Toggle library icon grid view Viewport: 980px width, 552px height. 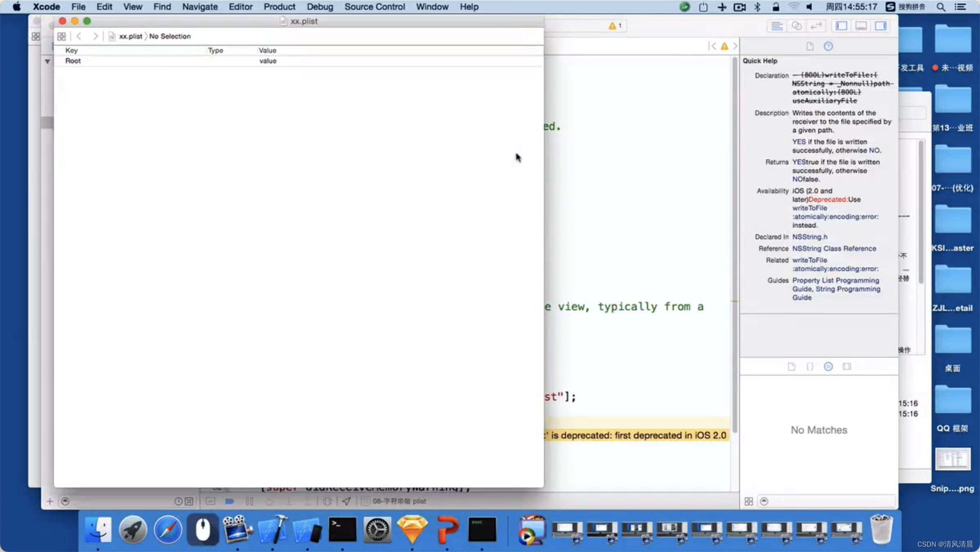[x=748, y=501]
